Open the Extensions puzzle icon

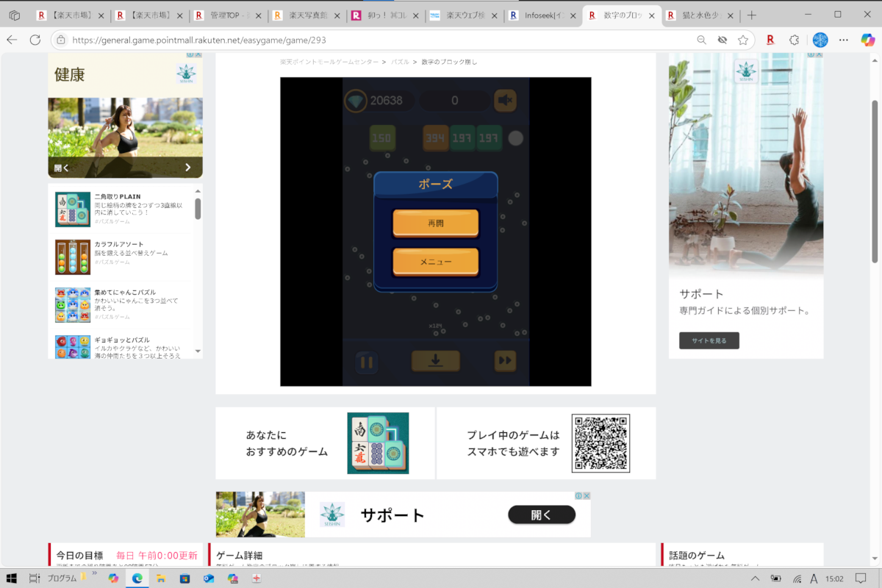click(795, 40)
